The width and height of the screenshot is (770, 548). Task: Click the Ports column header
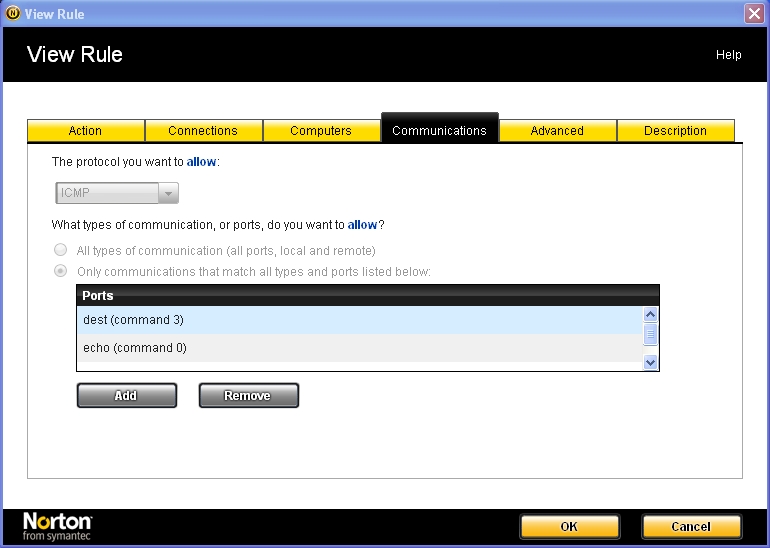(367, 296)
